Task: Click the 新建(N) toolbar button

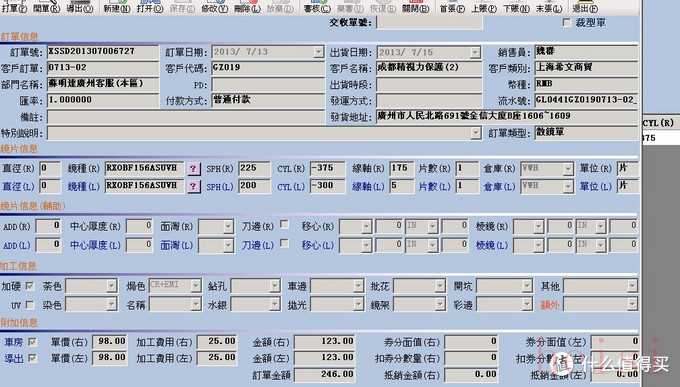Action: pyautogui.click(x=117, y=7)
